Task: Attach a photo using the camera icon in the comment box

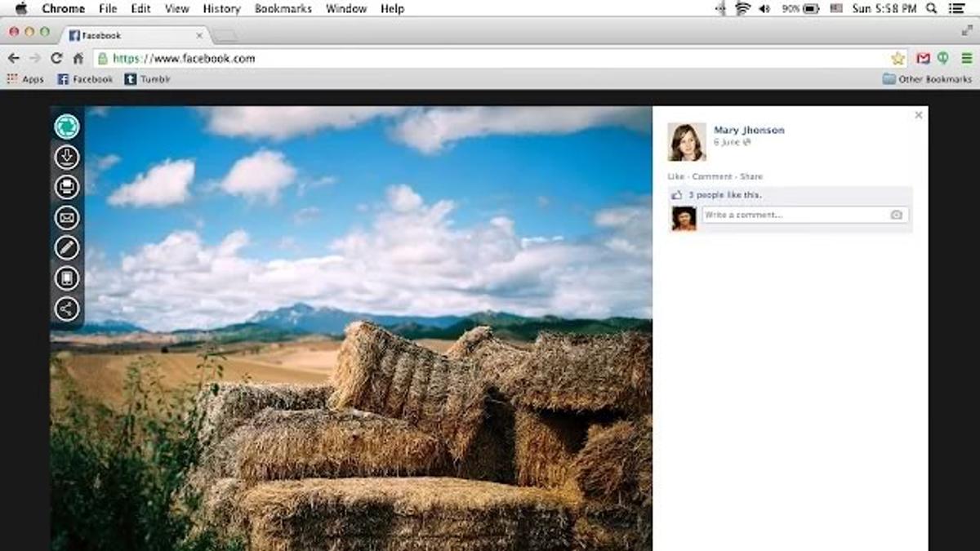Action: [x=897, y=215]
